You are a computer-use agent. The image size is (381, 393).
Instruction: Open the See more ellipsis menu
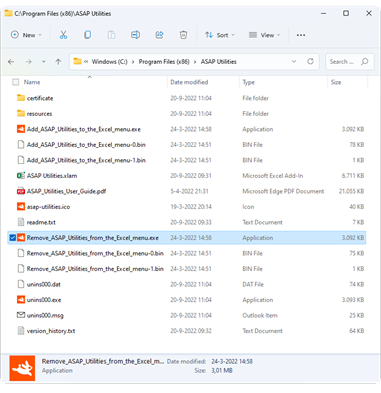coord(301,35)
